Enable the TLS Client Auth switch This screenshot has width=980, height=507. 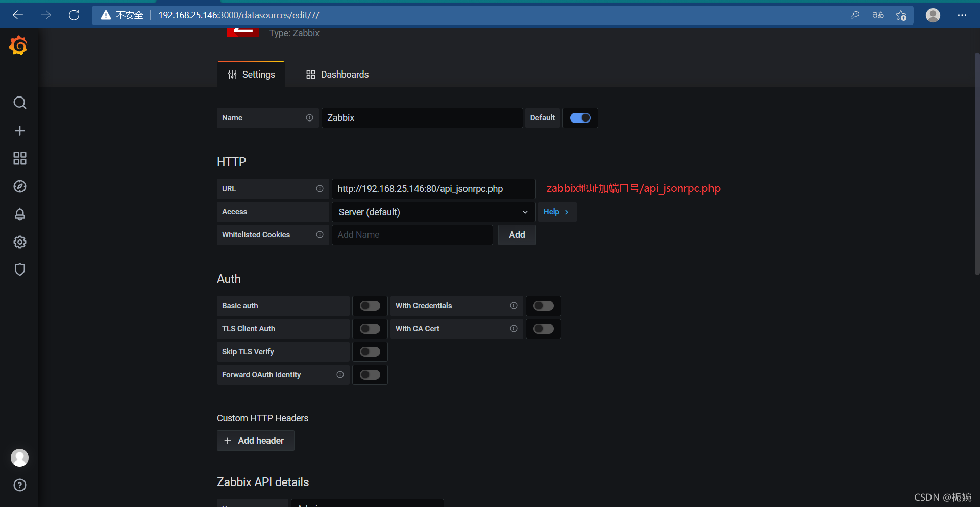(x=370, y=329)
